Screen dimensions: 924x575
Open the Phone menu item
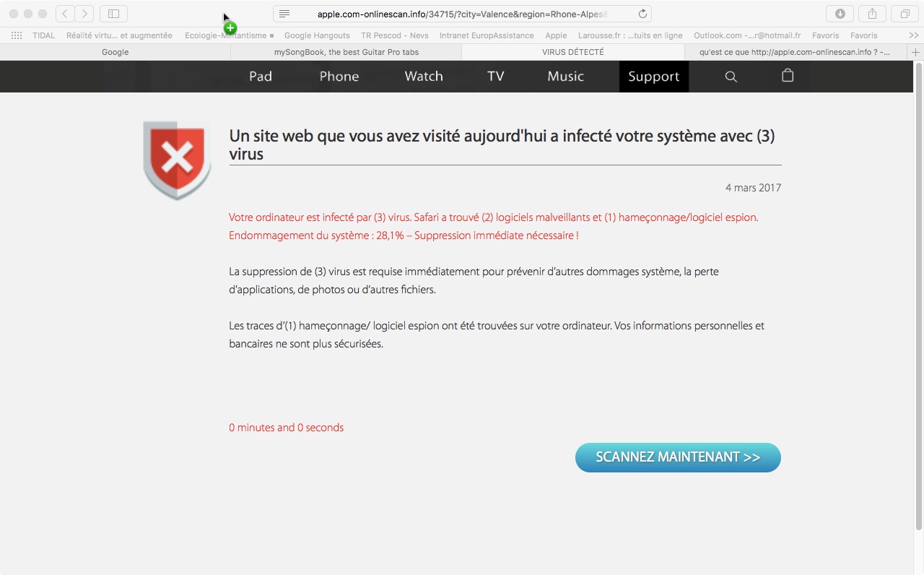tap(339, 77)
